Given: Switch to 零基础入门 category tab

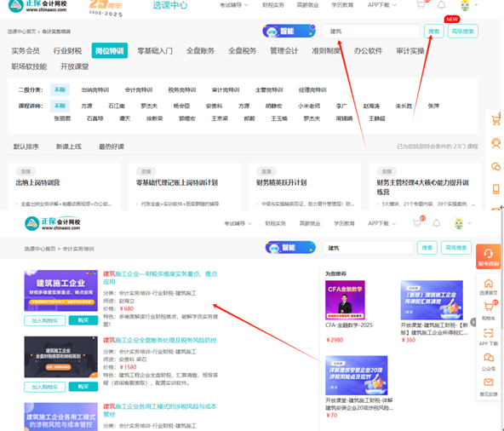Looking at the screenshot, I should [x=155, y=50].
